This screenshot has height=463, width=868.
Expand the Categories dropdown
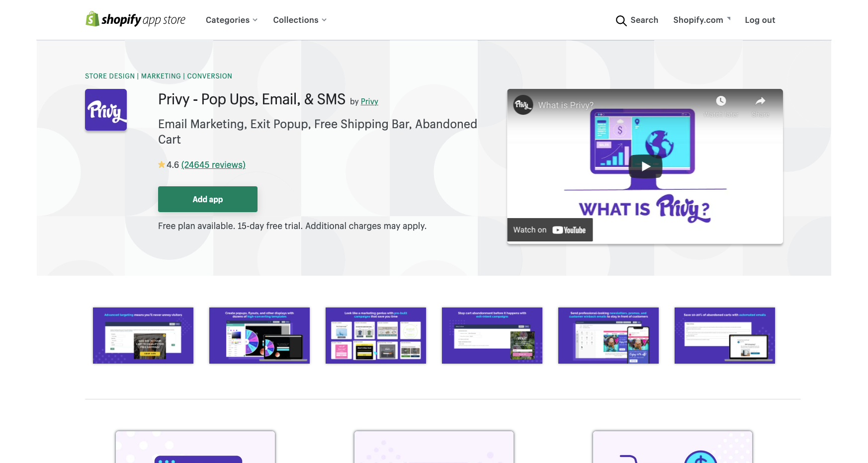232,20
